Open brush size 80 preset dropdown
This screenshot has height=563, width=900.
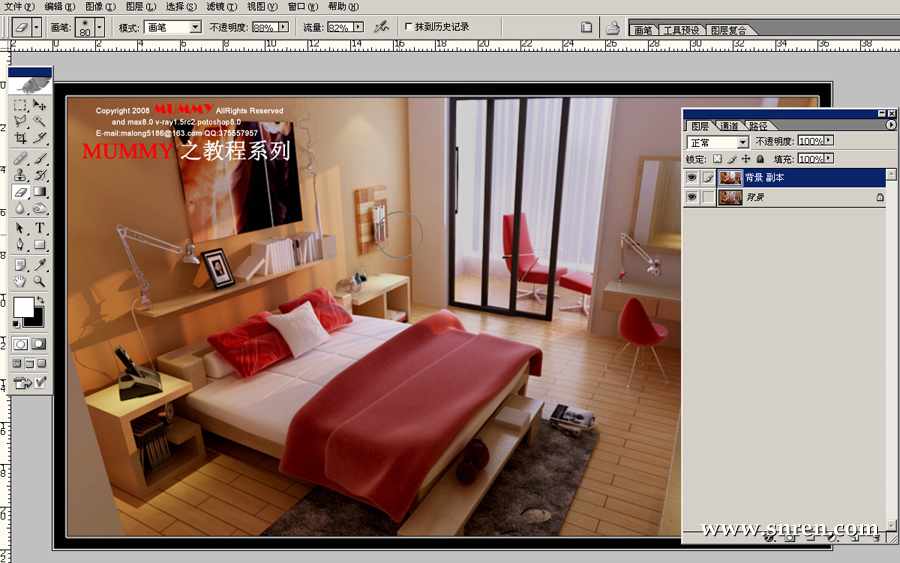(x=99, y=27)
